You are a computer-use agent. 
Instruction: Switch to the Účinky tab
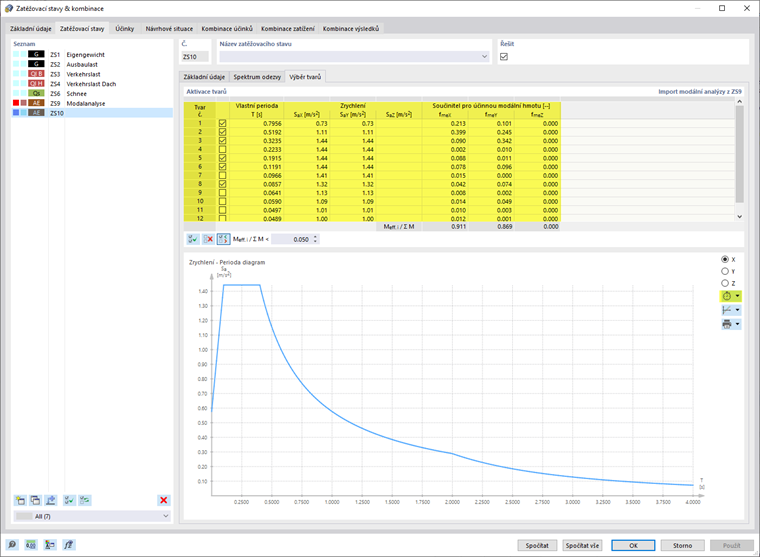(125, 29)
